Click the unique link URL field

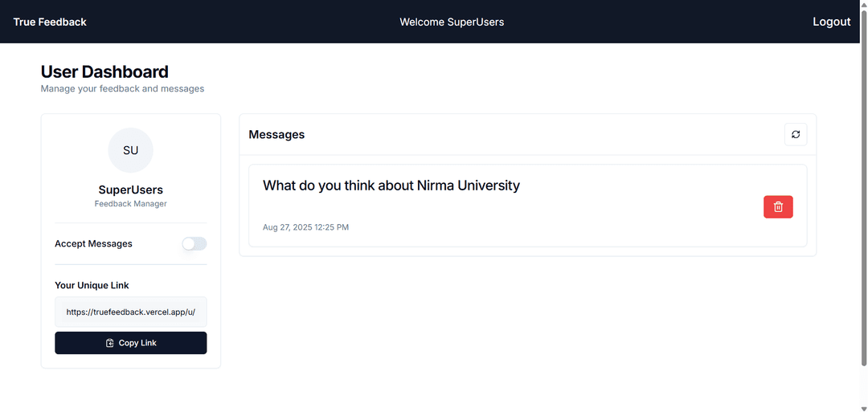pyautogui.click(x=130, y=312)
